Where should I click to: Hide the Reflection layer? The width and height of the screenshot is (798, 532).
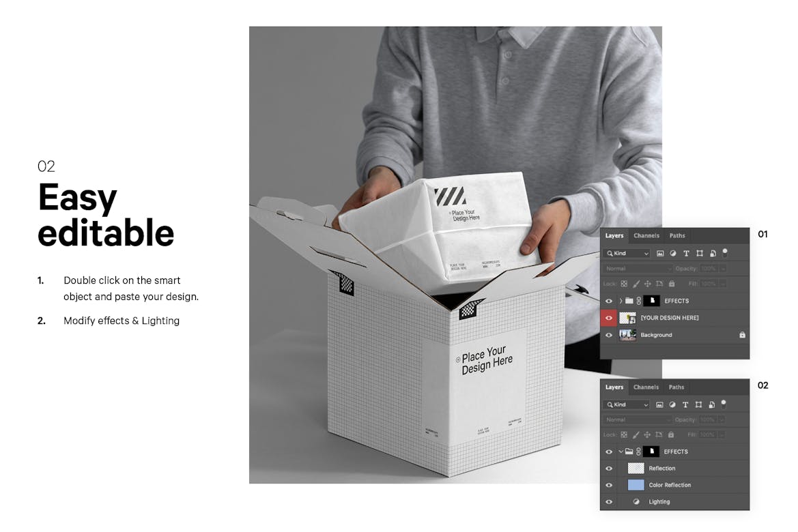click(609, 469)
